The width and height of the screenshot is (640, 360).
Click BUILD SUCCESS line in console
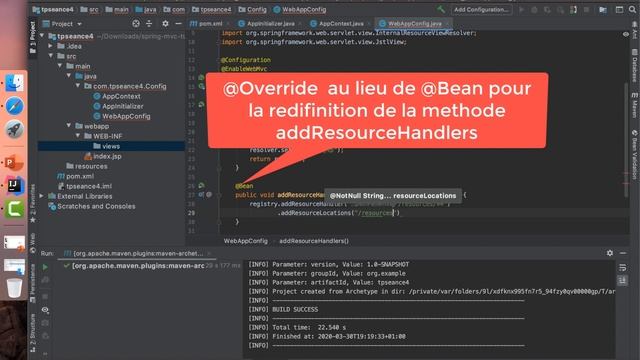point(295,309)
